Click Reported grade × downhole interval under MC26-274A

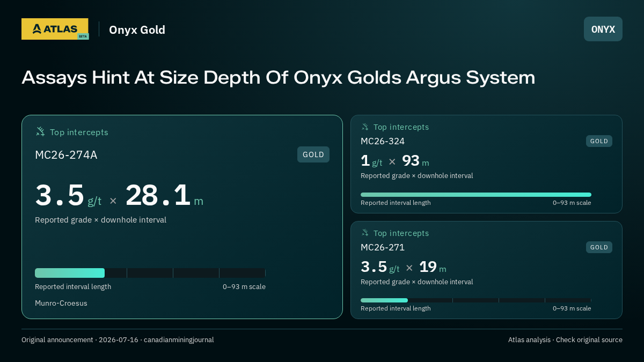click(x=100, y=220)
